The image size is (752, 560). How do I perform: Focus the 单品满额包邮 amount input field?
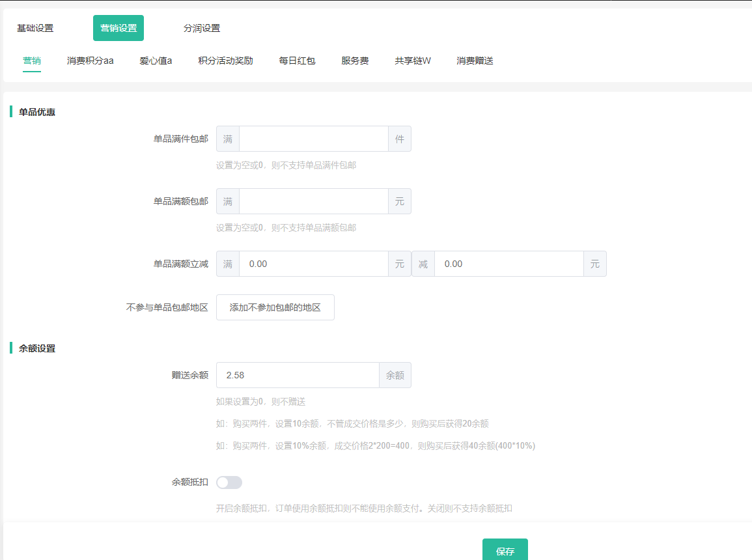[313, 201]
